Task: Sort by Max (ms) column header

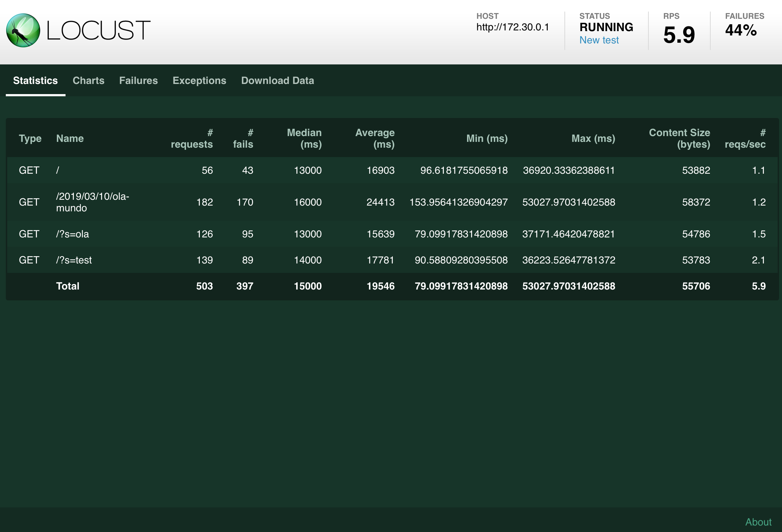Action: coord(593,138)
